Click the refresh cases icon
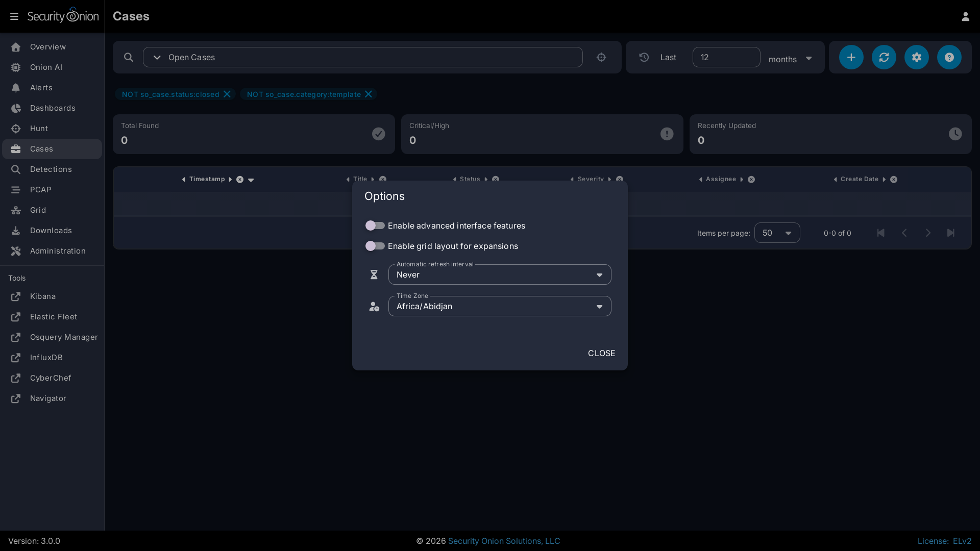Viewport: 980px width, 551px height. (884, 57)
